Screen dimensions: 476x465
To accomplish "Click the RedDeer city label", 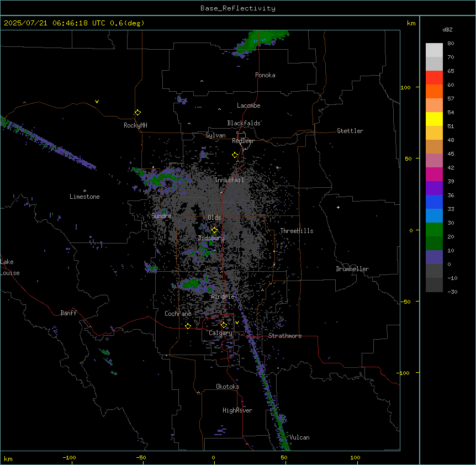I will pos(243,141).
